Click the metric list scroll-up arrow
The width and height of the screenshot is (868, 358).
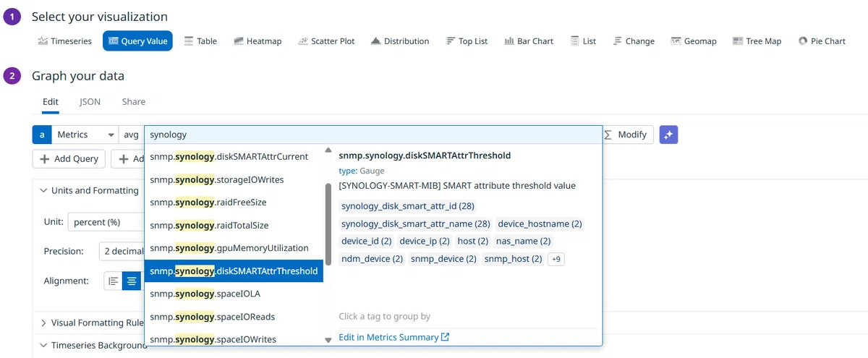tap(328, 150)
